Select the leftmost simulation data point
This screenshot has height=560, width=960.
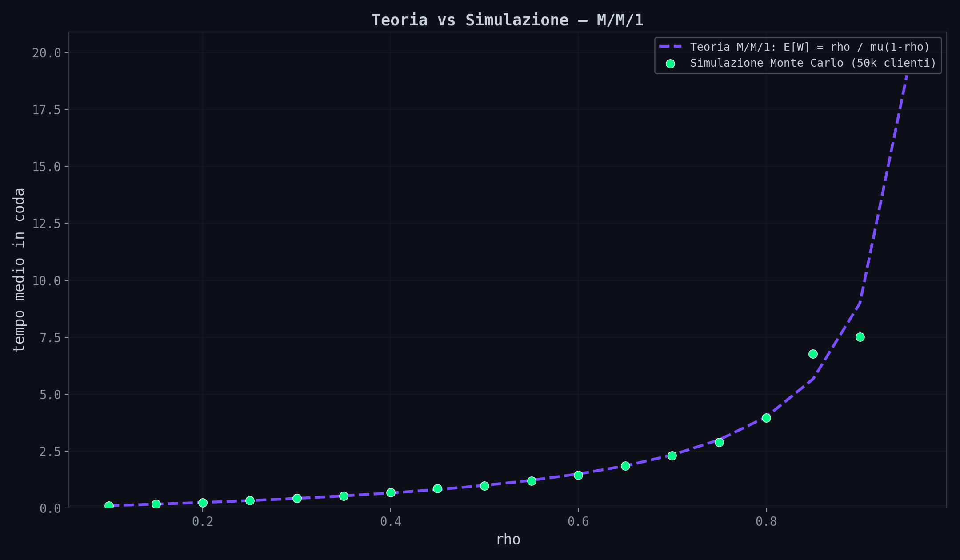click(108, 505)
